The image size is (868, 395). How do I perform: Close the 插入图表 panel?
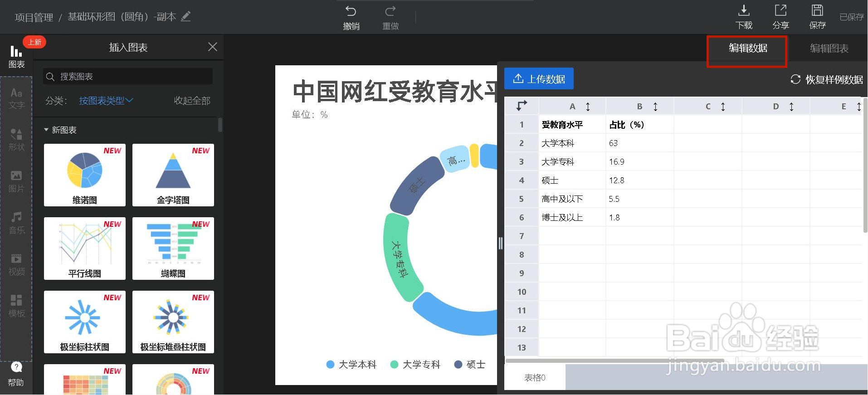pyautogui.click(x=212, y=47)
